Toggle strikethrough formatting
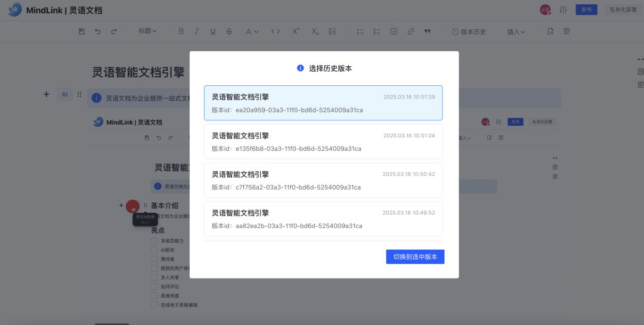This screenshot has width=644, height=325. pos(229,31)
